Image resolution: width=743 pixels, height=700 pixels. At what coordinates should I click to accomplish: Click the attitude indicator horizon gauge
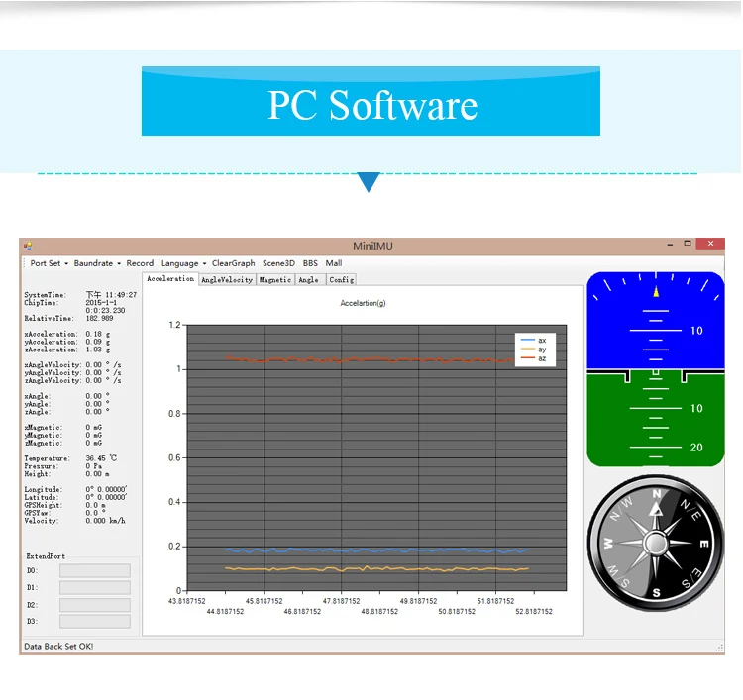click(x=656, y=369)
